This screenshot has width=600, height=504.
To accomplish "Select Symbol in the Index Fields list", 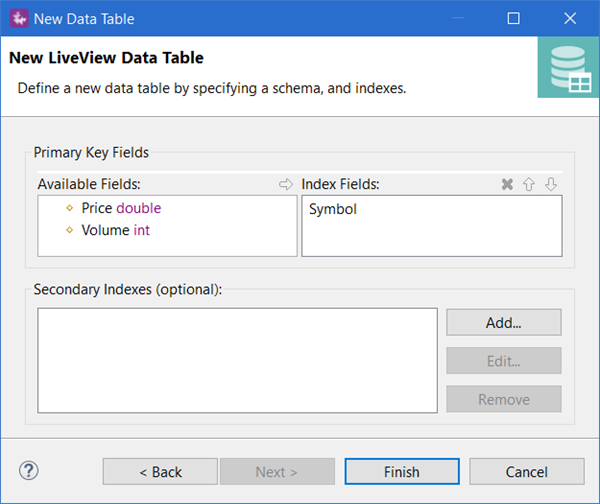I will (333, 209).
